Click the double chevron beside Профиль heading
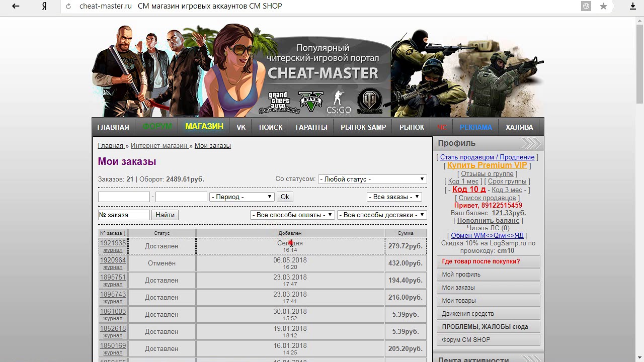Screen dimensions: 644x362 pos(531,143)
